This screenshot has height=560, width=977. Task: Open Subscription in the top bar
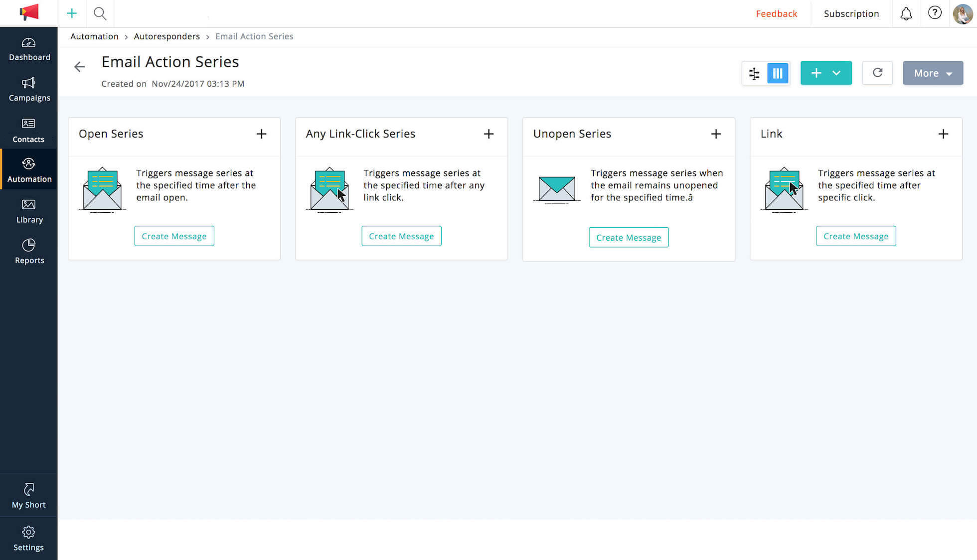coord(851,13)
